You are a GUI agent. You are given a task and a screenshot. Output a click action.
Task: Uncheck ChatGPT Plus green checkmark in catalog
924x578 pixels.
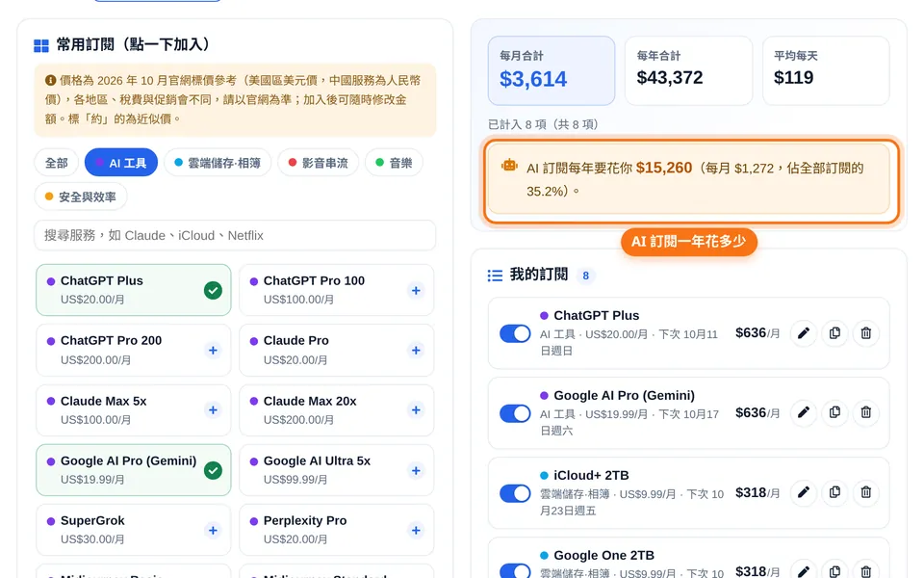tap(213, 290)
